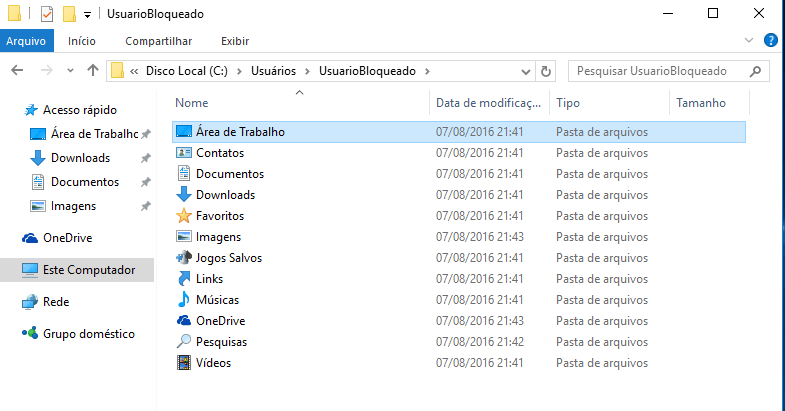This screenshot has width=785, height=411.
Task: Click the Properties icon in quick access toolbar
Action: point(47,14)
